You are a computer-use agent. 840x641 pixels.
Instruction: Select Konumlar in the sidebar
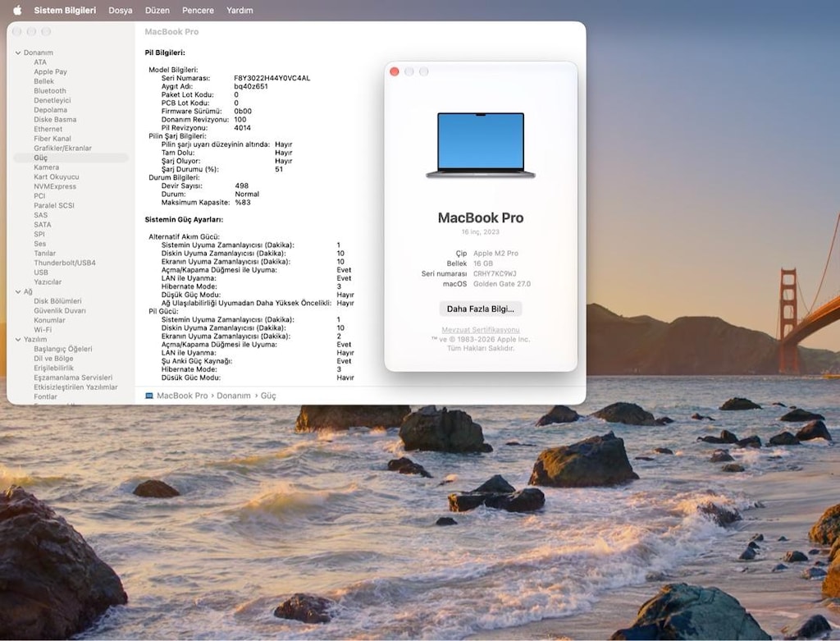[x=49, y=320]
